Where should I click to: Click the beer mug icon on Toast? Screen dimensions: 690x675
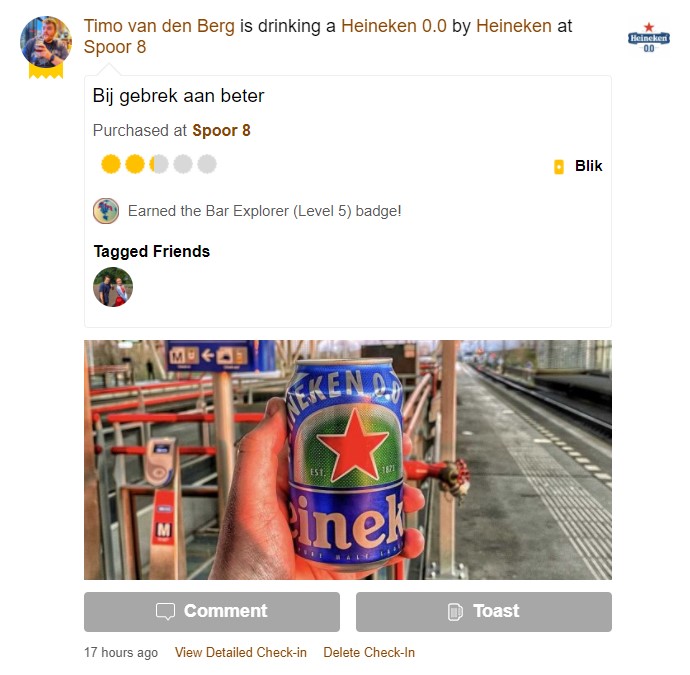click(455, 612)
